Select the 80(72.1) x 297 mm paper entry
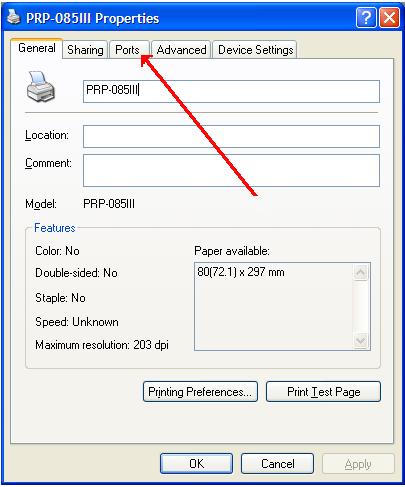 point(241,272)
